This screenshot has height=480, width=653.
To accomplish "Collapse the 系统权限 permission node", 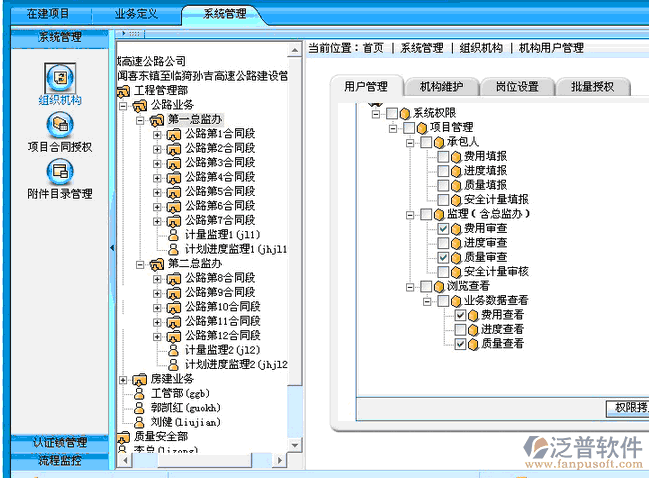I will tap(376, 114).
